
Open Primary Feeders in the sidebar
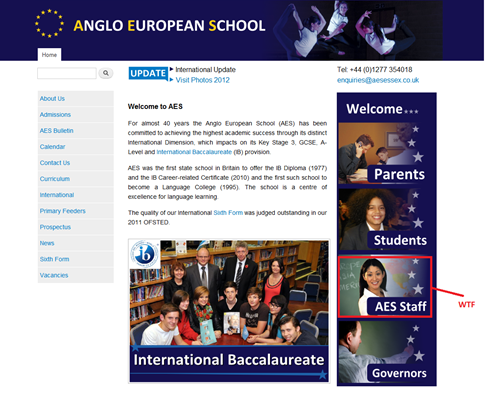(x=63, y=211)
